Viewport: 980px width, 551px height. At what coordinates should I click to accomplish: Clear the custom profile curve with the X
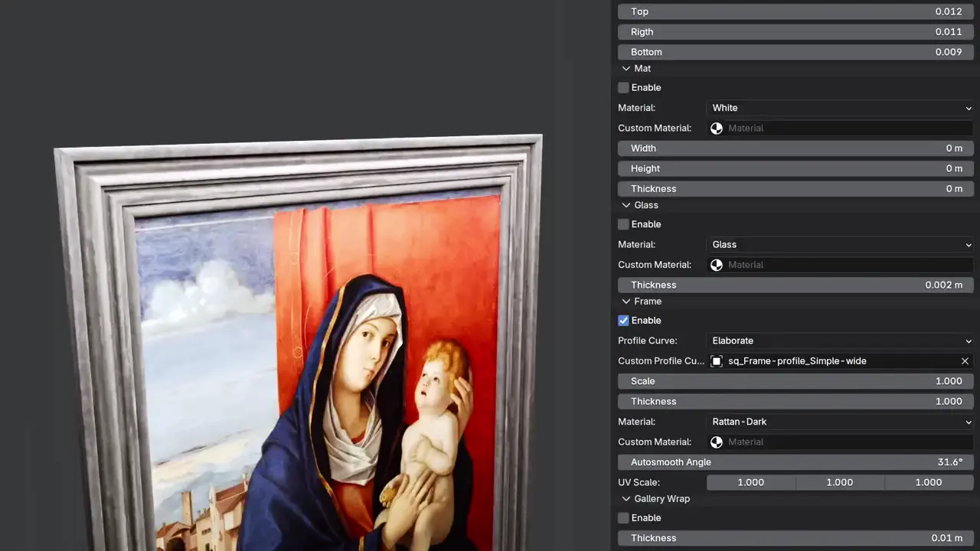[965, 361]
